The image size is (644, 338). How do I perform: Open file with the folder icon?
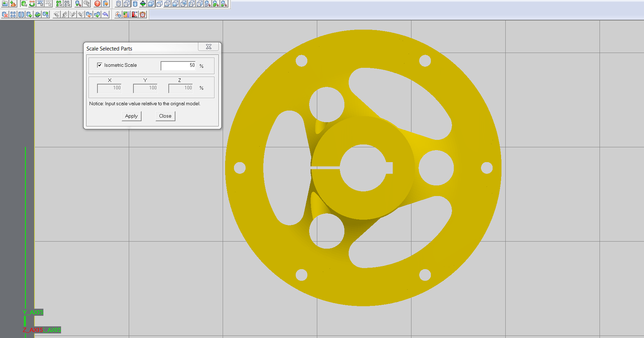5,4
